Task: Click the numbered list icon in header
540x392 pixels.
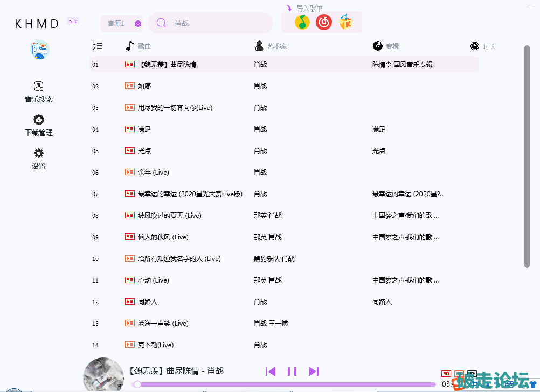Action: [x=98, y=46]
